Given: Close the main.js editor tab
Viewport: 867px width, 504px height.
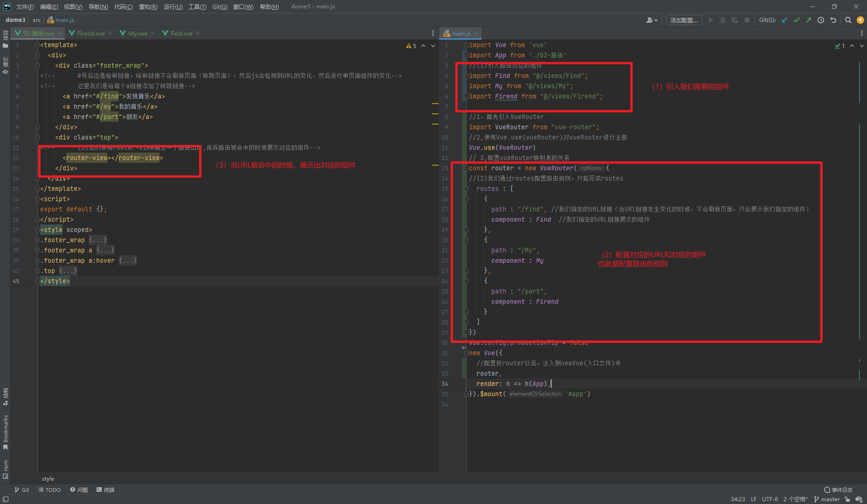Looking at the screenshot, I should tap(476, 33).
